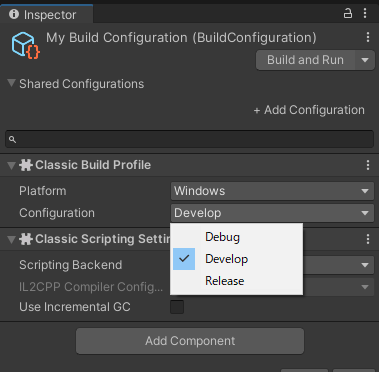Click the Classic Scripting Settings puzzle icon
This screenshot has width=379, height=372.
point(26,239)
